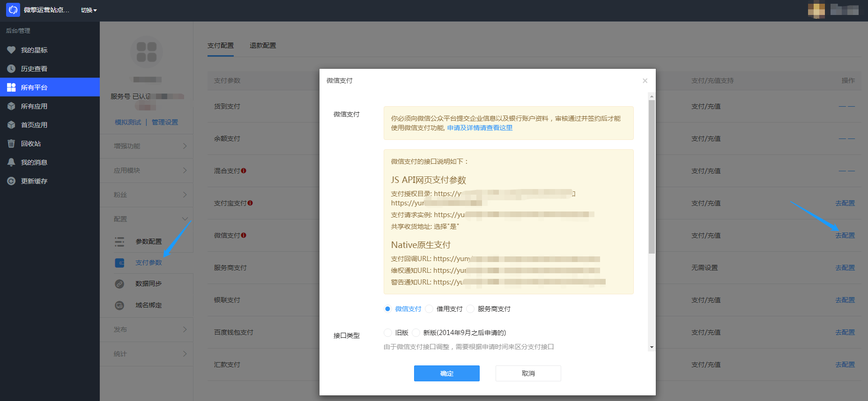Open 我的消息 bell icon

[11, 162]
